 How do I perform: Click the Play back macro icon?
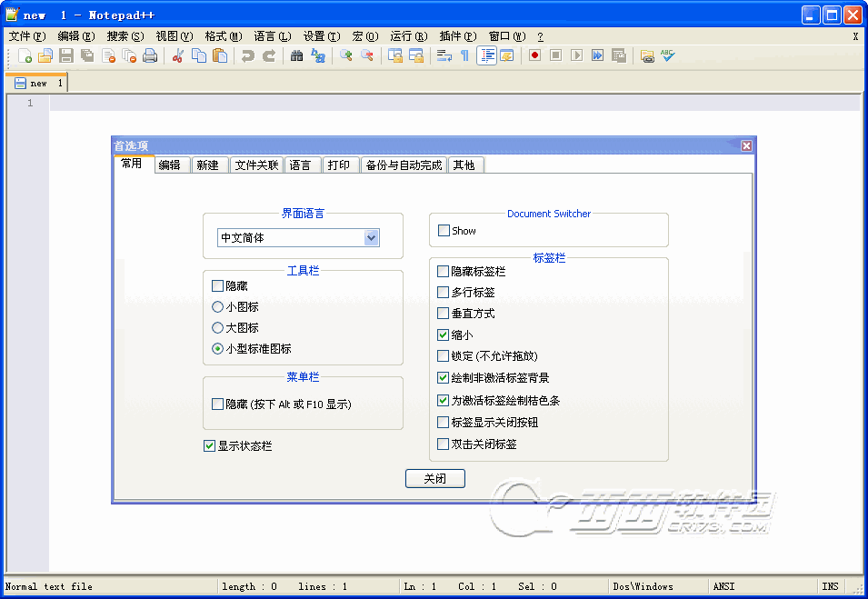pos(577,55)
